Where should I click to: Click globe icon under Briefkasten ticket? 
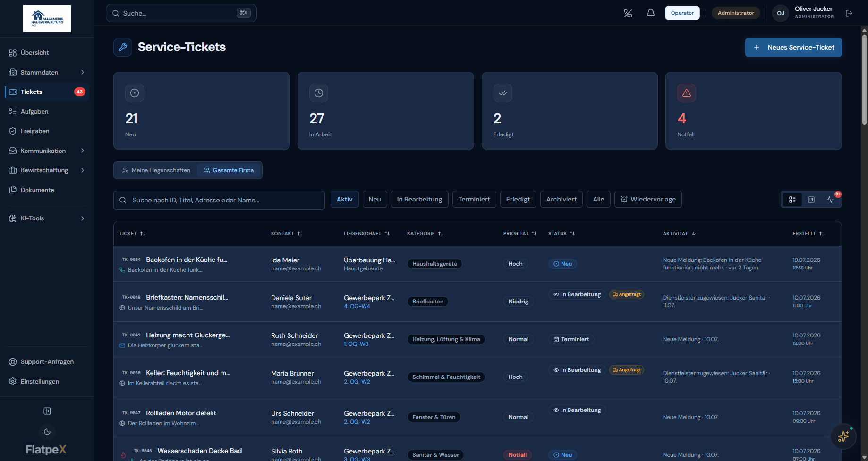click(x=122, y=308)
